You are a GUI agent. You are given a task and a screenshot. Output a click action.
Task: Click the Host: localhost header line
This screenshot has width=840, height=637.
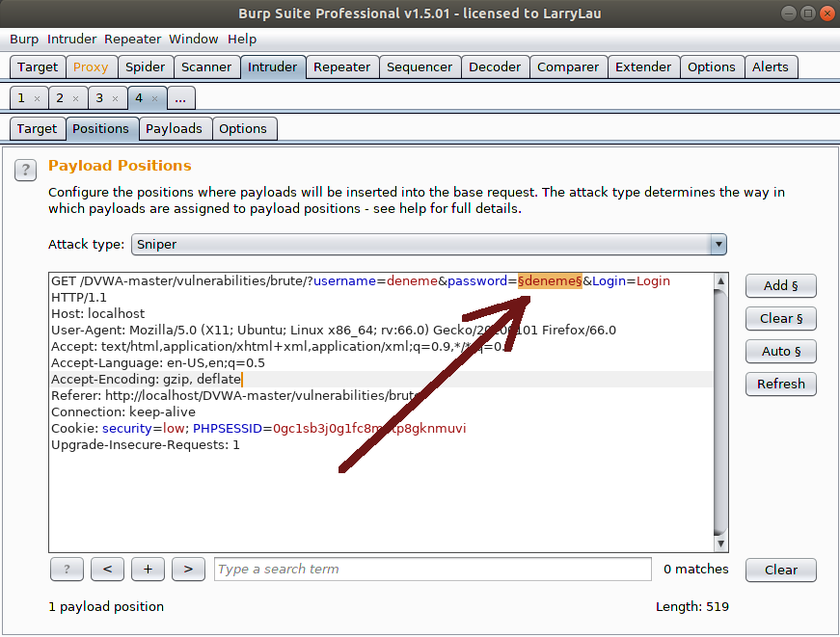tap(98, 314)
